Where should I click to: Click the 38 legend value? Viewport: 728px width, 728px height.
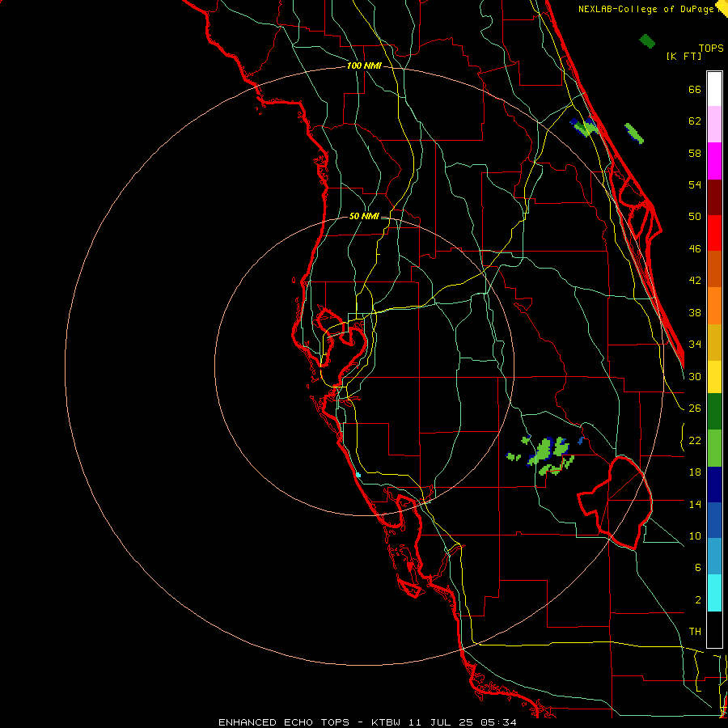(x=695, y=313)
